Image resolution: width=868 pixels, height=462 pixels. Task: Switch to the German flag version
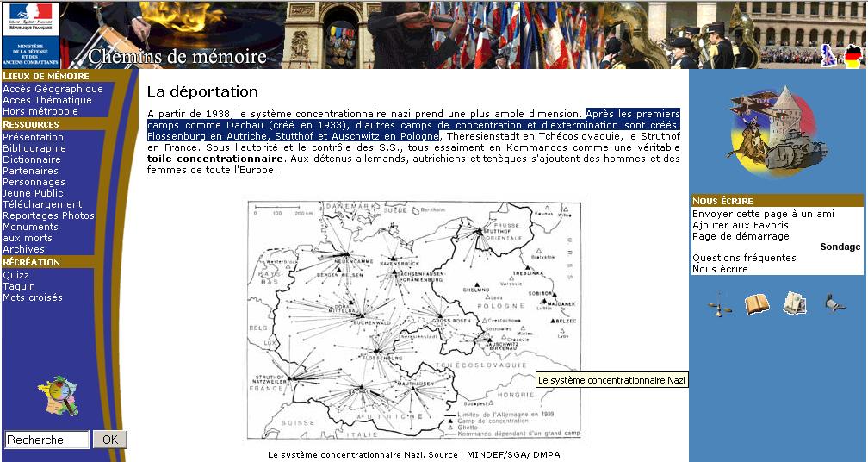click(853, 57)
